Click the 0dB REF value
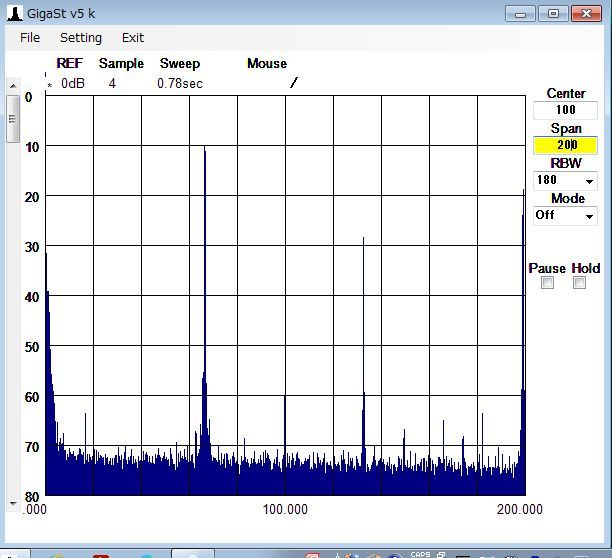 (x=73, y=84)
